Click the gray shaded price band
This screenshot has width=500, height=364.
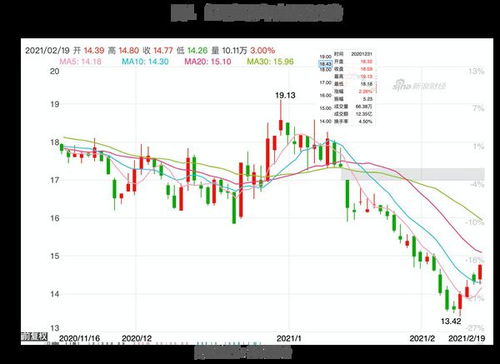click(x=413, y=174)
